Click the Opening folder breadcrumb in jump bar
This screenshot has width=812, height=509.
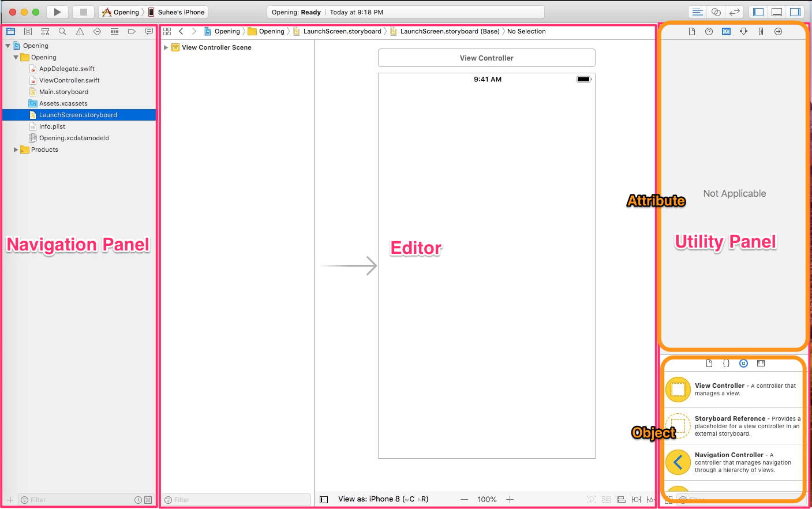266,31
